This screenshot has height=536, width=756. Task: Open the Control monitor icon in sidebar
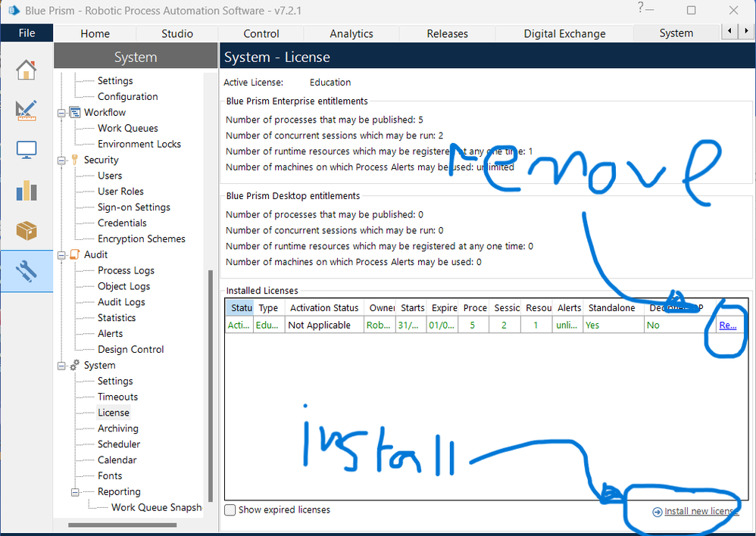pyautogui.click(x=26, y=150)
